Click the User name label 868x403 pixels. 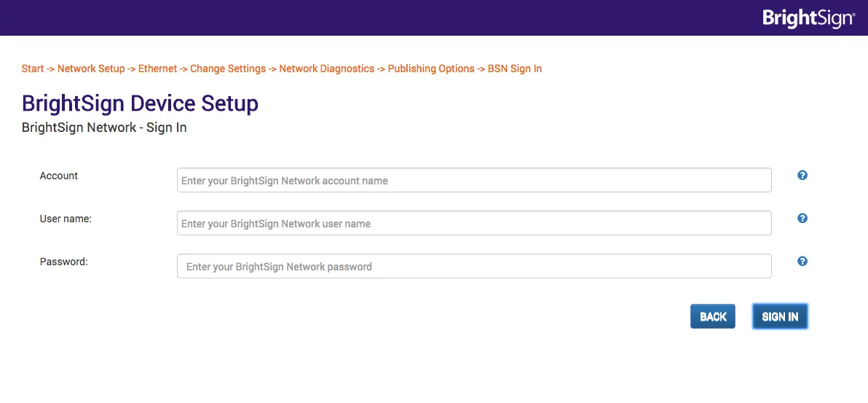pos(66,219)
